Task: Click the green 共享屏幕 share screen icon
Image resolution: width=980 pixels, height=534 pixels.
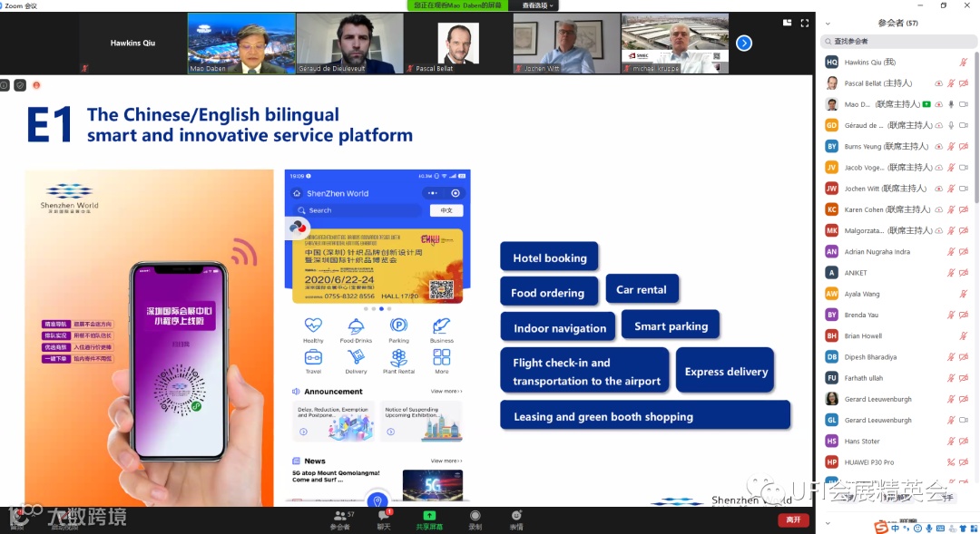Action: pos(429,516)
